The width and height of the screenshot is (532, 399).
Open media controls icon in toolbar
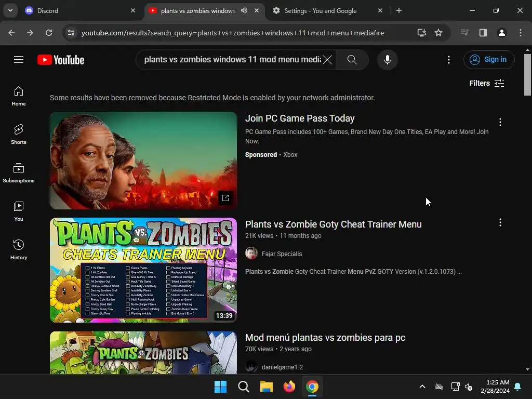[464, 33]
